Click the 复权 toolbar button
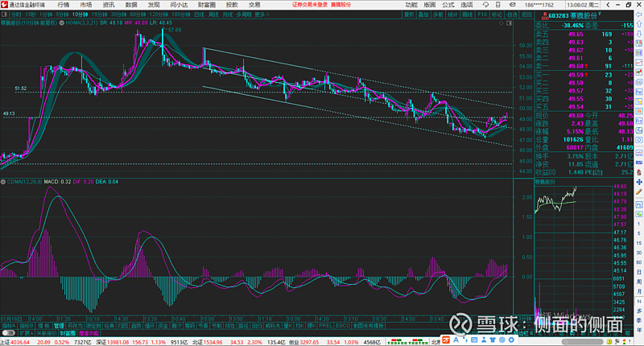 [409, 14]
